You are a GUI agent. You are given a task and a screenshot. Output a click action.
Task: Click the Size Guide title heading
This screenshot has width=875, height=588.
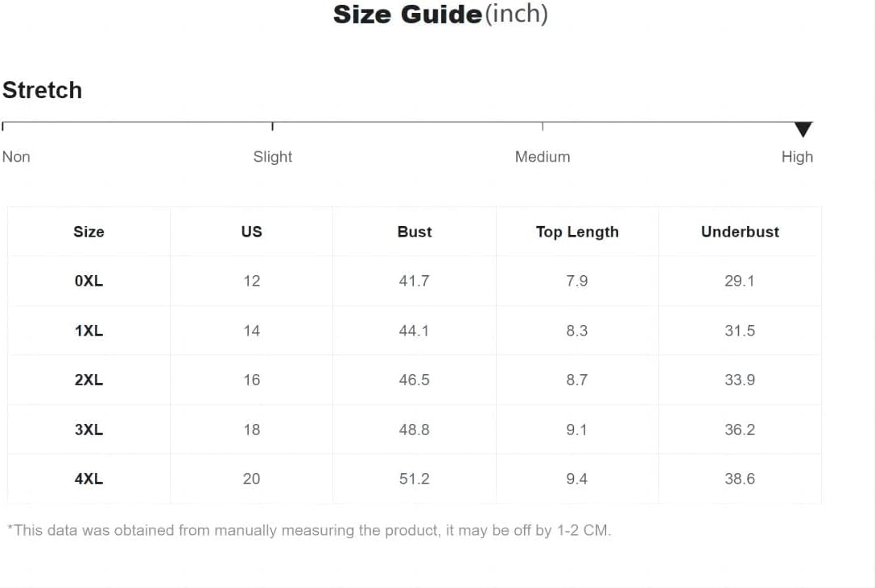point(440,14)
